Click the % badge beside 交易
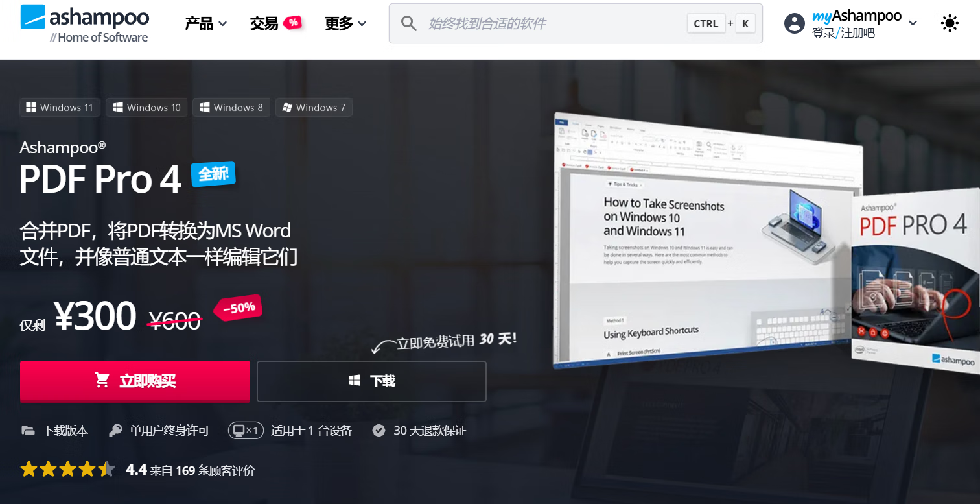 tap(293, 23)
